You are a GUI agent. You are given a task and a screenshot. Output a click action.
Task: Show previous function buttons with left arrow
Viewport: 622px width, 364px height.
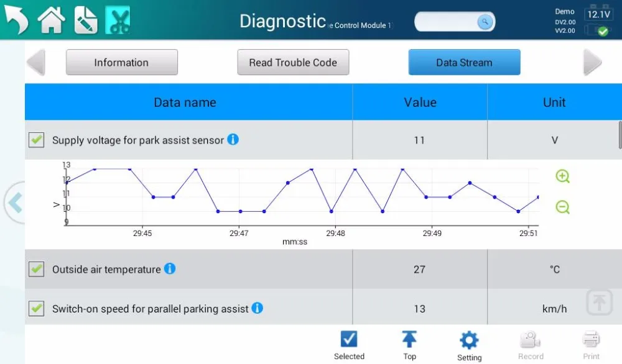point(36,62)
